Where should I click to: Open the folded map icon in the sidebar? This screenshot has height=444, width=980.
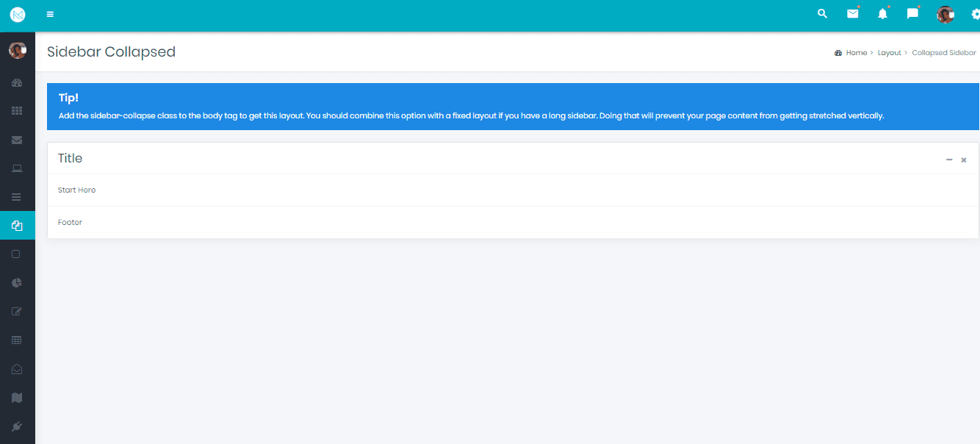(17, 398)
